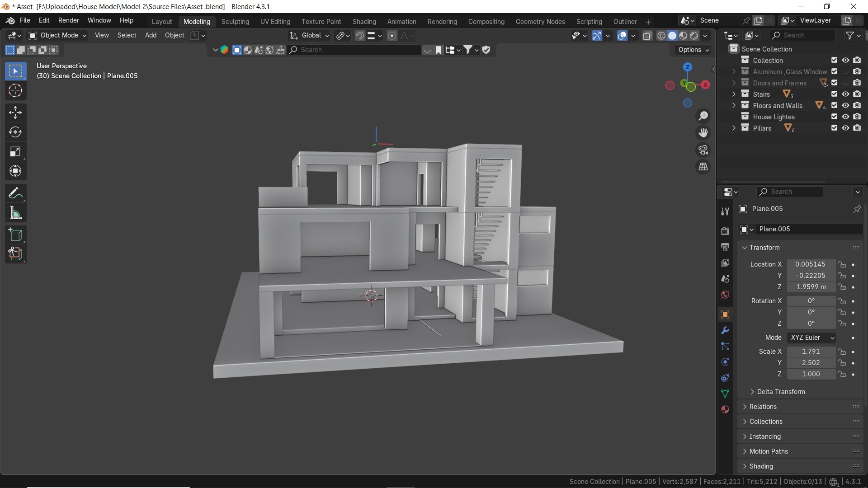Select the Cursor tool
The image size is (868, 488).
(15, 91)
